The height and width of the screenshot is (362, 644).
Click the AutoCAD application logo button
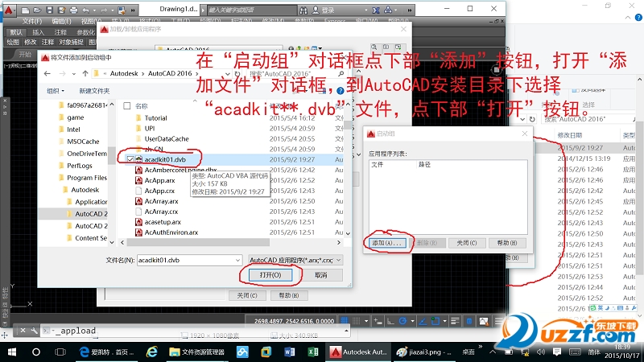(x=10, y=8)
